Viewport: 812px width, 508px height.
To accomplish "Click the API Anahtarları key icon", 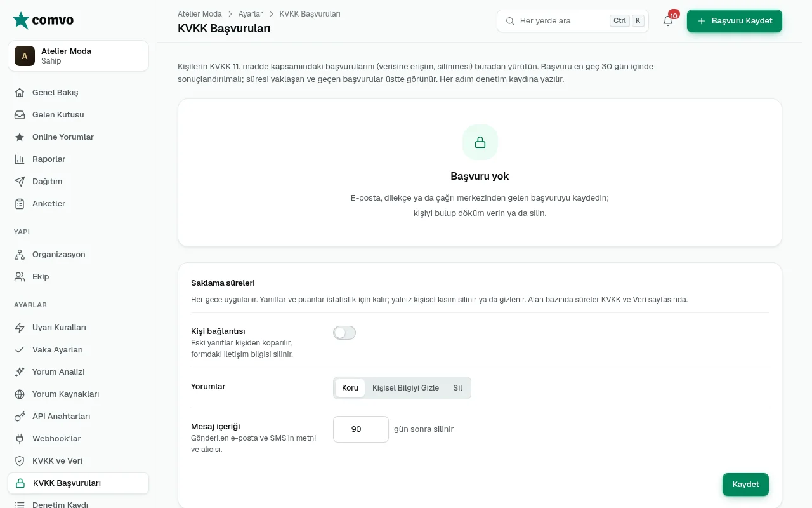I will click(x=20, y=417).
